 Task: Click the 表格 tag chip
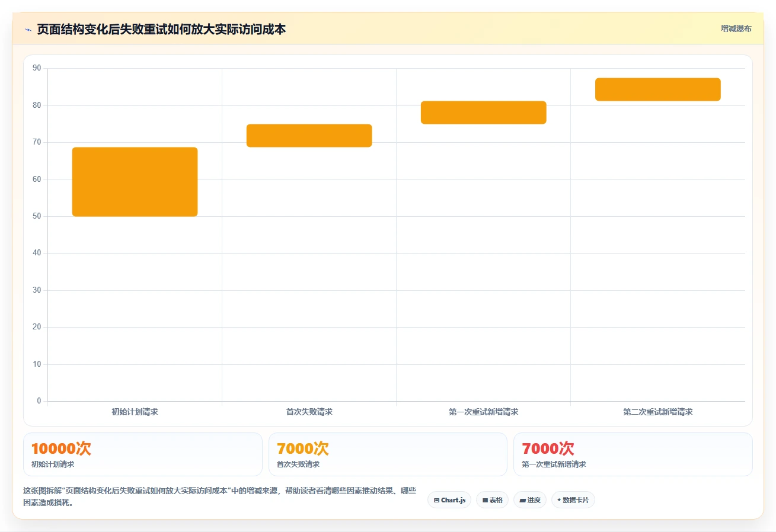(x=492, y=500)
